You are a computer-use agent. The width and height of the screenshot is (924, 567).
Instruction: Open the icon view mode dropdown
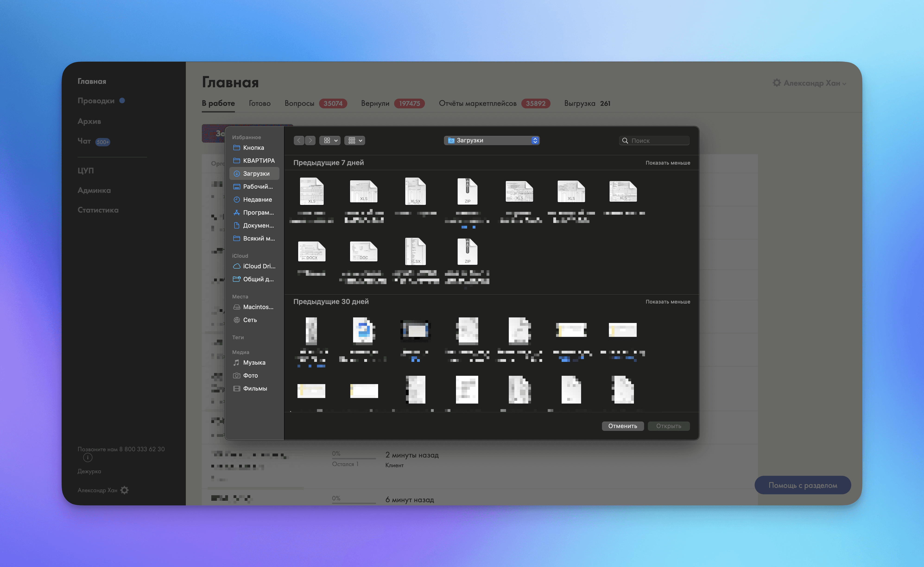coord(330,140)
